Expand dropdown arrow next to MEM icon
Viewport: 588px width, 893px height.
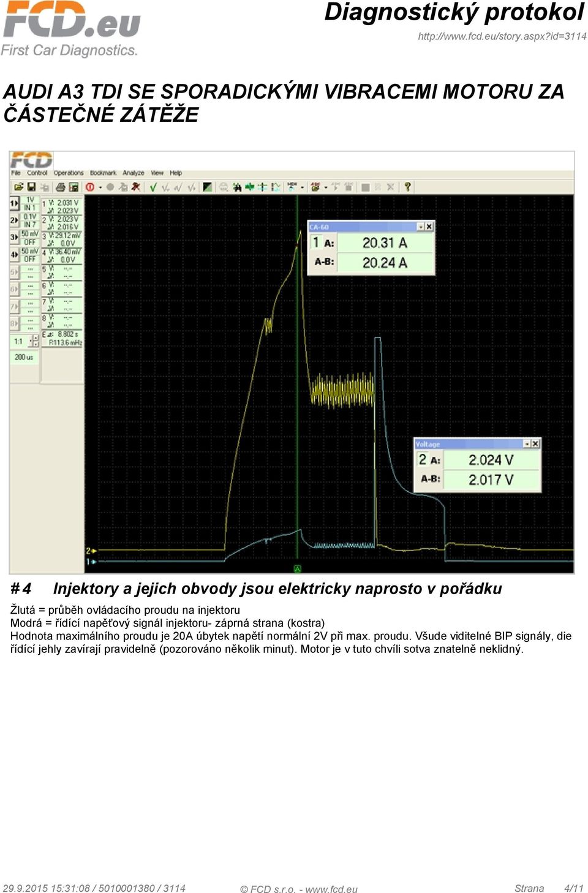click(x=303, y=187)
